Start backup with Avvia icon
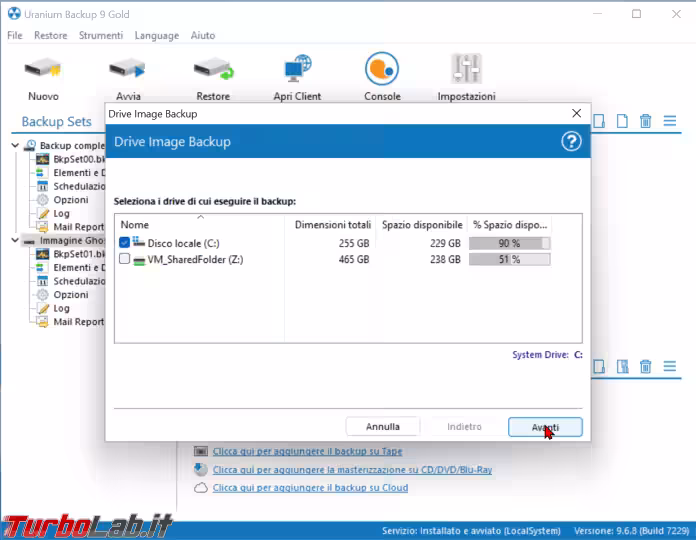 (x=128, y=69)
